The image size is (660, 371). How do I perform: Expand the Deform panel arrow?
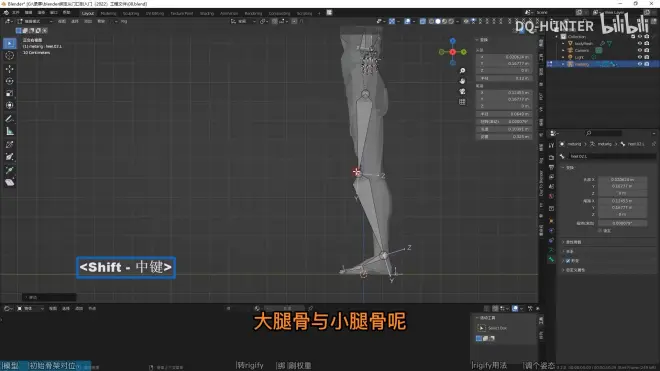tap(564, 261)
